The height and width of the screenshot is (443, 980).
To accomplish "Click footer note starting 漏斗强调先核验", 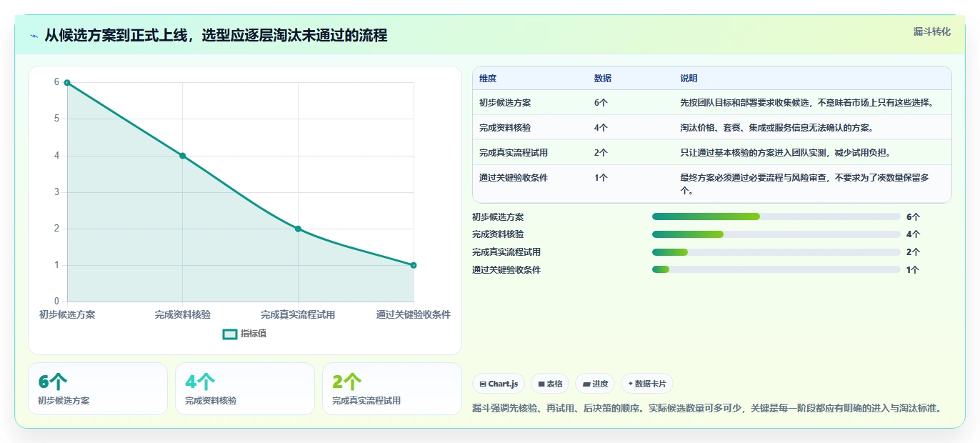I will (707, 409).
